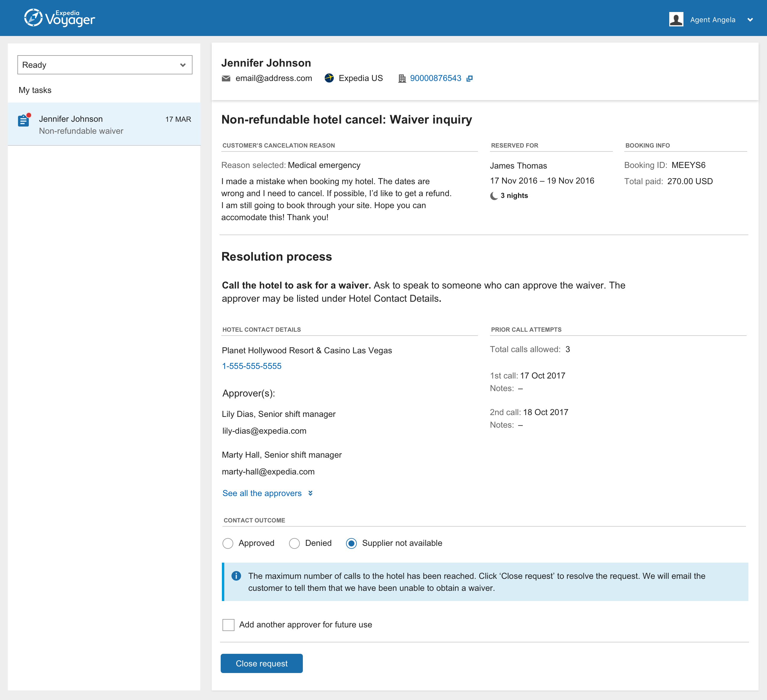The height and width of the screenshot is (700, 767).
Task: Choose Supplier not available radio button
Action: [x=351, y=543]
